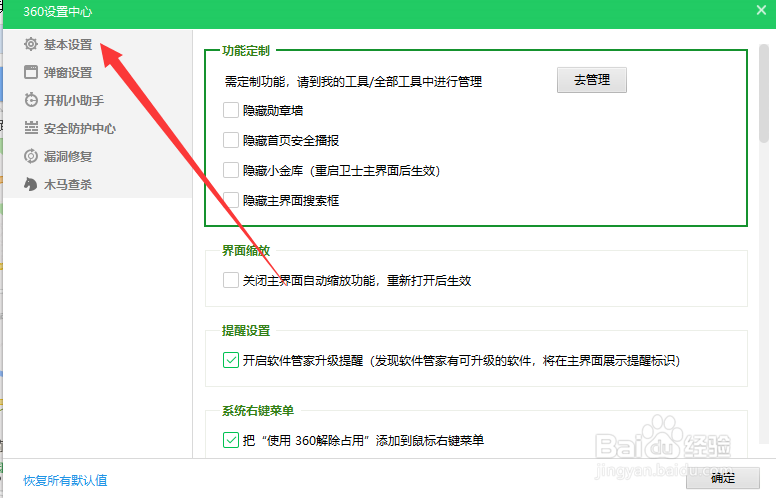
Task: Click the 360设置中心 title text
Action: click(57, 11)
